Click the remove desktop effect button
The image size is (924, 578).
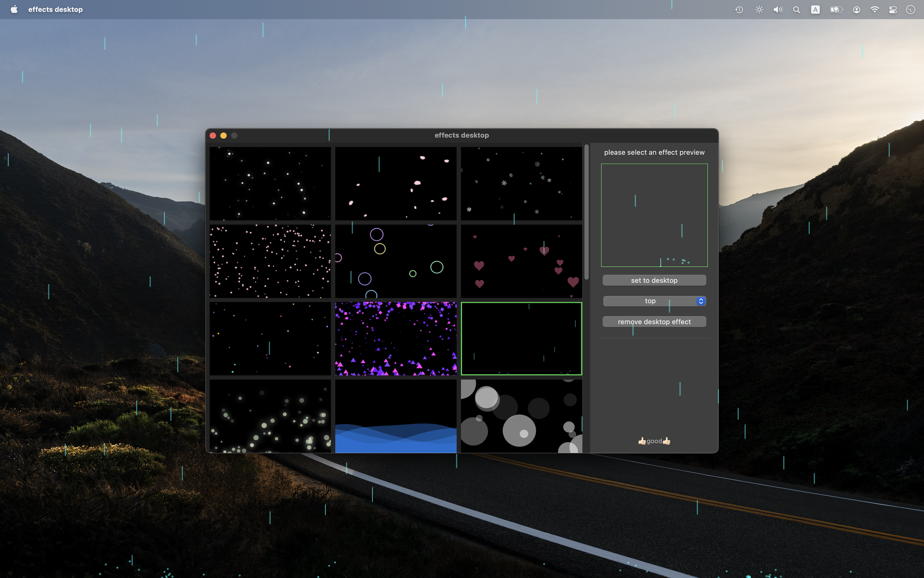click(x=654, y=322)
